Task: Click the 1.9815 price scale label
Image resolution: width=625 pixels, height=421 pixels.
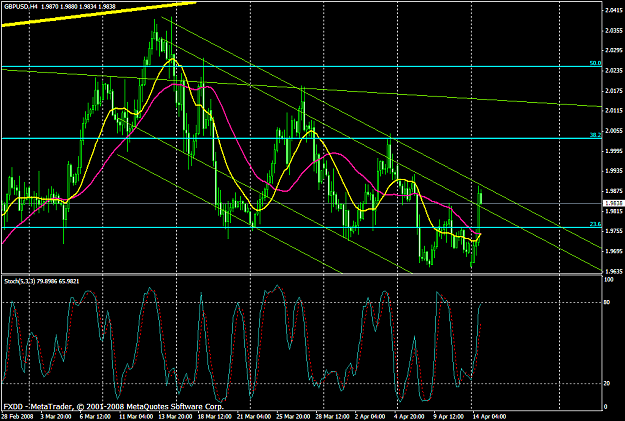Action: point(613,211)
